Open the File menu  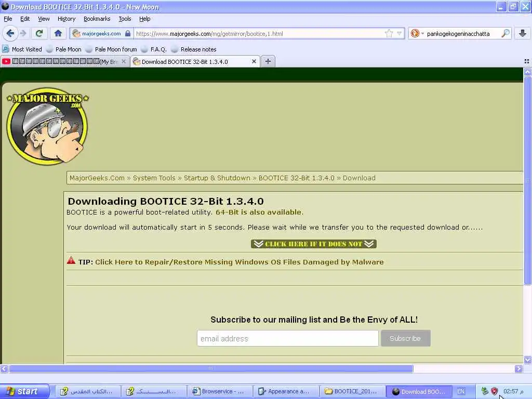8,19
